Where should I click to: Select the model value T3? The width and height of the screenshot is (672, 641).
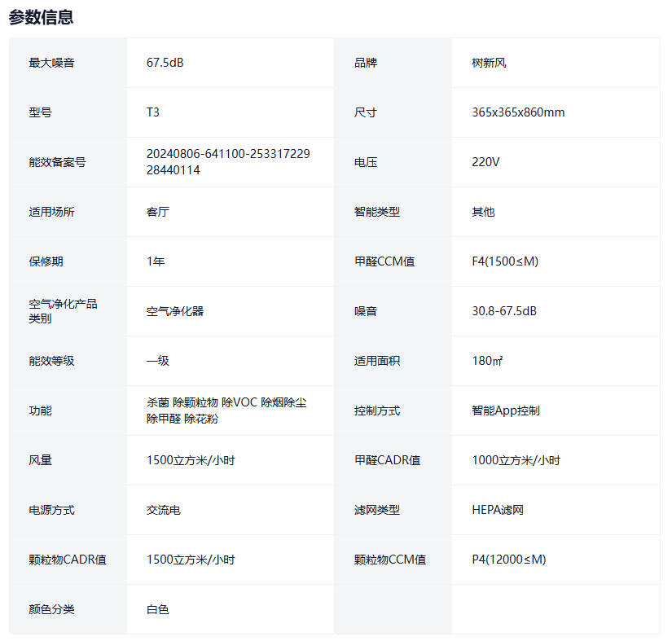153,112
